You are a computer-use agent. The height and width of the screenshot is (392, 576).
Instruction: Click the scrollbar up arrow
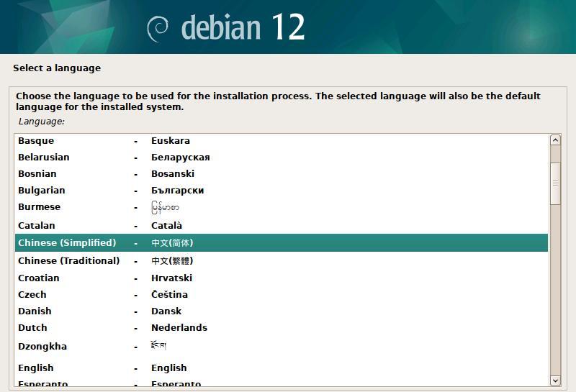(555, 140)
